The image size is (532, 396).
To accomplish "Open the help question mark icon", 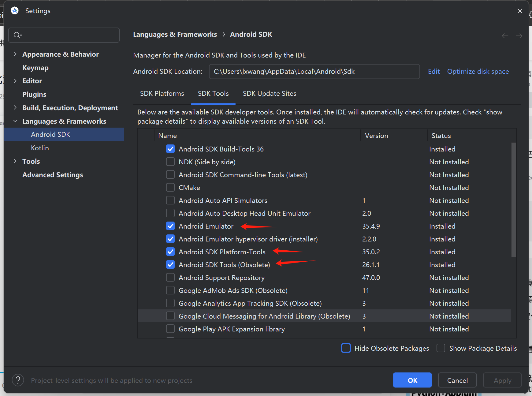I will pos(18,380).
